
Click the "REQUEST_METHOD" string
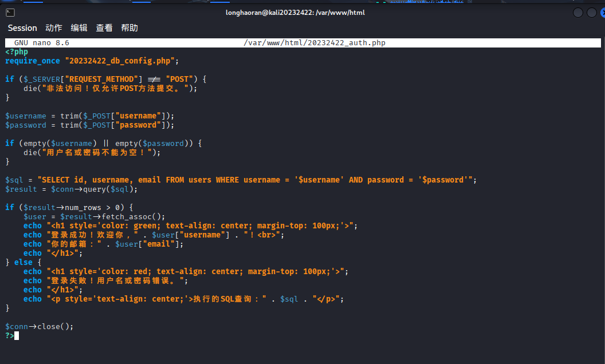tap(101, 80)
